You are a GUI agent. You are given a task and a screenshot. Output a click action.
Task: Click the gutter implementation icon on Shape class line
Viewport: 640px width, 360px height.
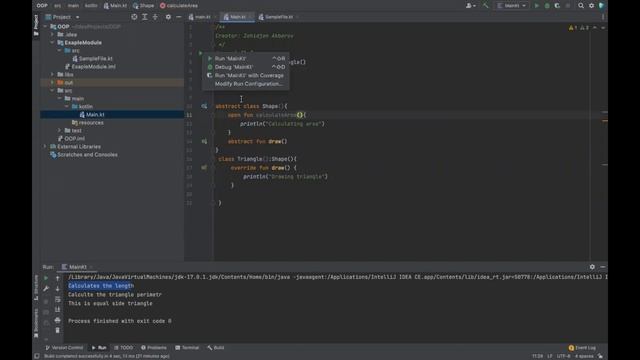pos(204,106)
